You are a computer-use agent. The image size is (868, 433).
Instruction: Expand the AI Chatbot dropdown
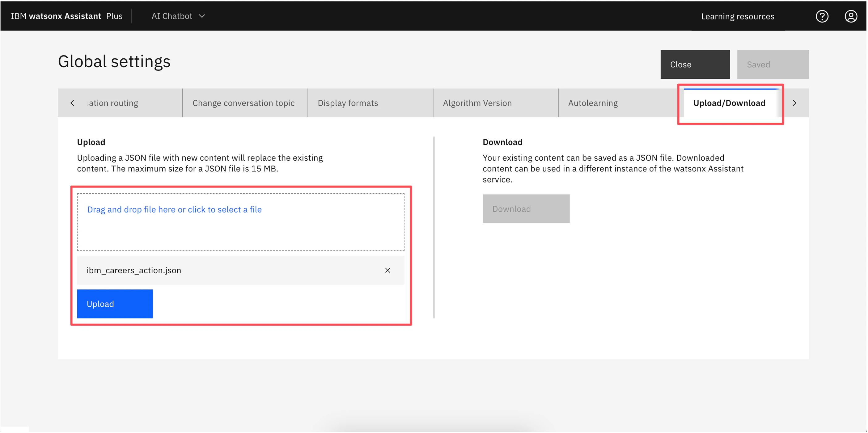(172, 16)
